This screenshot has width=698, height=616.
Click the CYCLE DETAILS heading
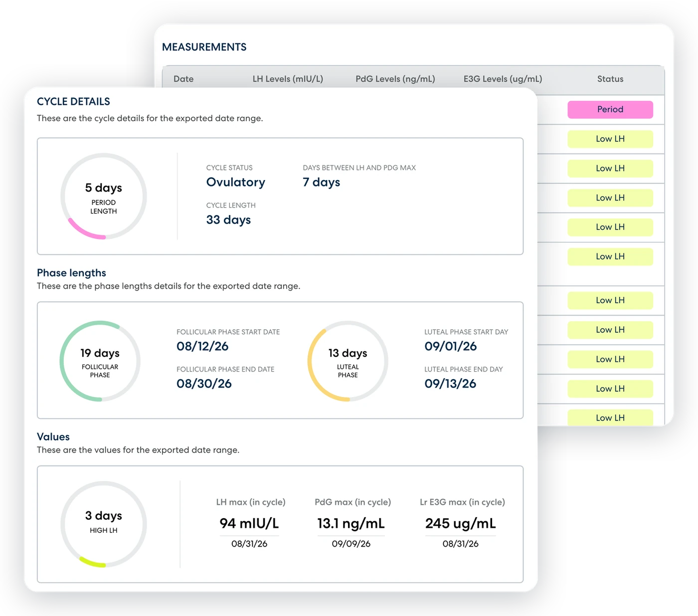[x=73, y=101]
